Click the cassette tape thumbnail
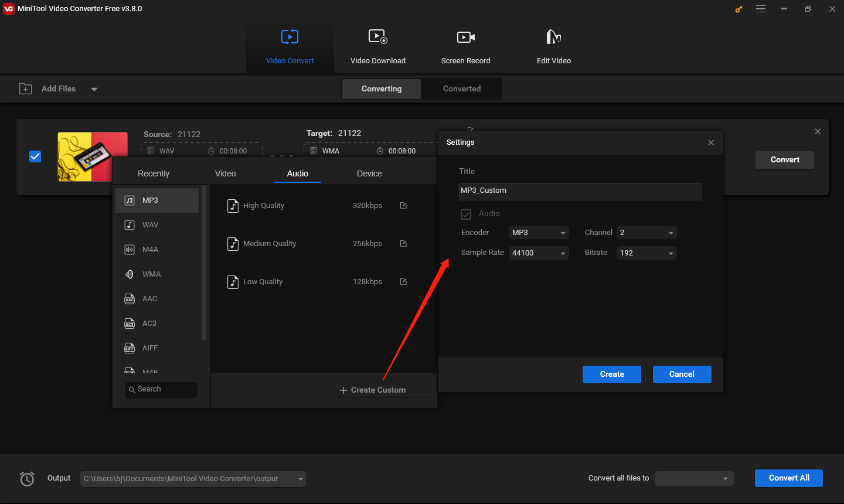 pyautogui.click(x=93, y=156)
